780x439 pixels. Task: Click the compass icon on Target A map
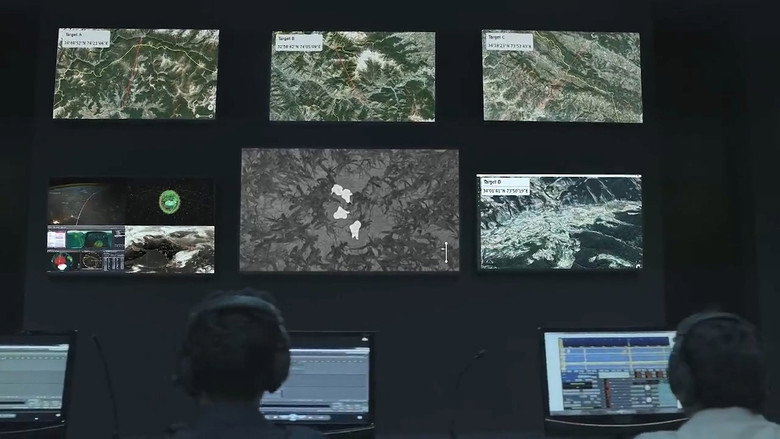pyautogui.click(x=210, y=107)
